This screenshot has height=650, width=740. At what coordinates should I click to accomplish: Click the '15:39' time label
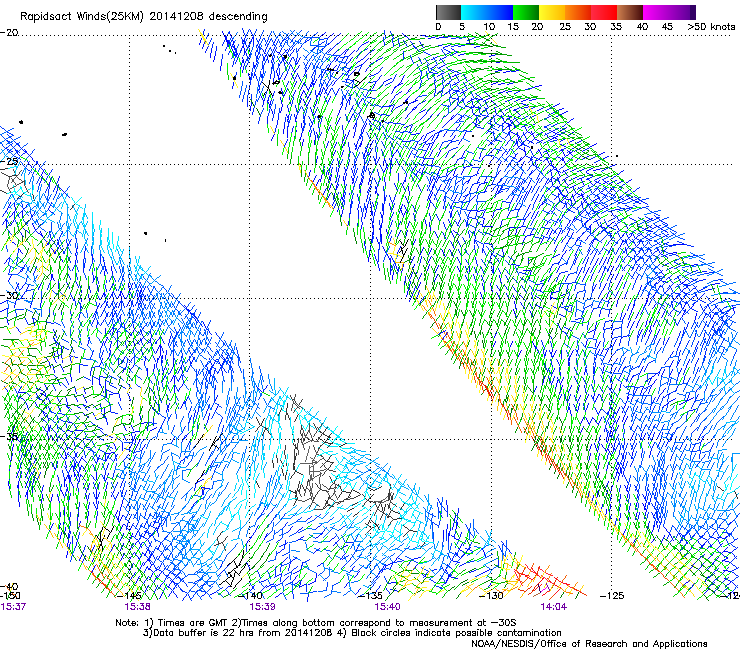tap(262, 607)
